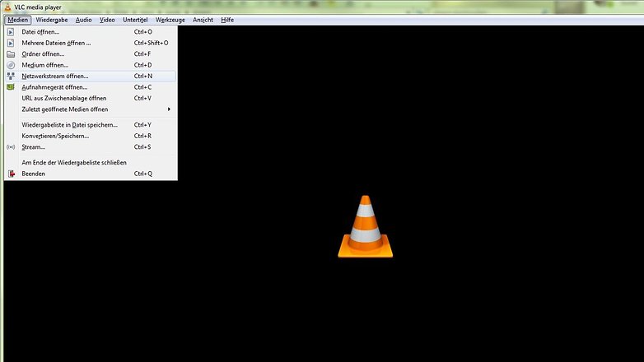Choose Netzwerkstream öffnen... entry

pos(91,76)
